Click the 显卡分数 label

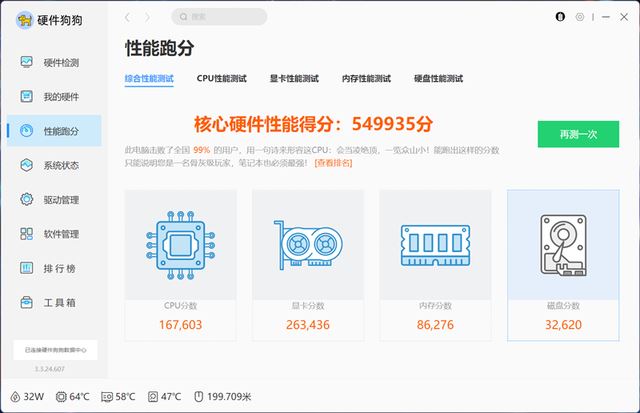308,306
